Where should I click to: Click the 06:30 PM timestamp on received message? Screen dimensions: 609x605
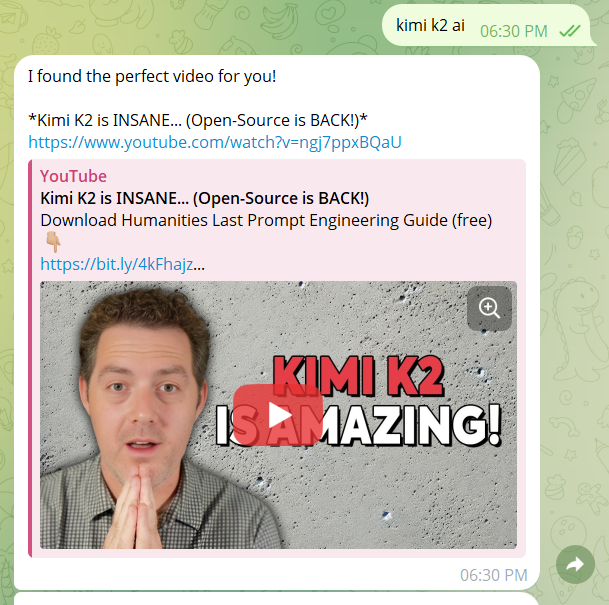pyautogui.click(x=494, y=575)
